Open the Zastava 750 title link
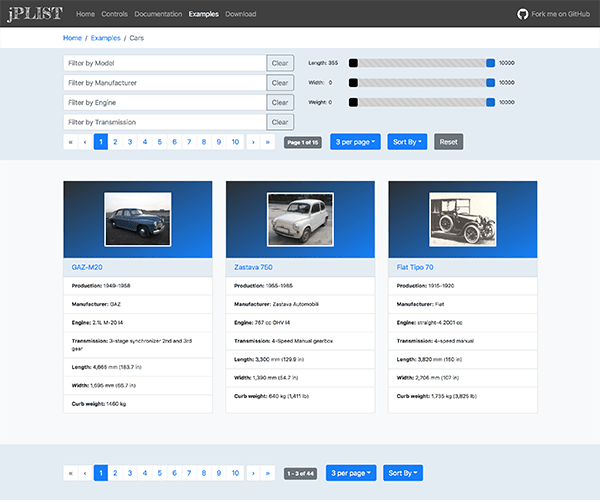The image size is (600, 500). point(253,267)
